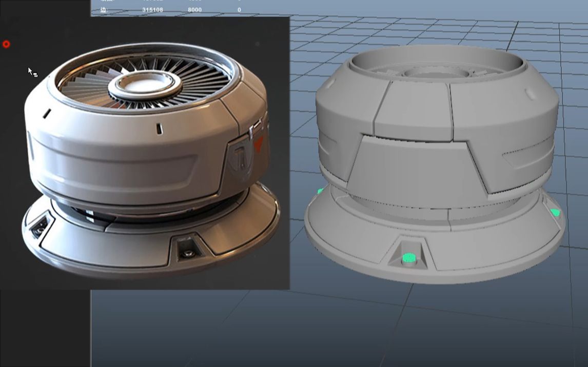Click the 8000 count in the HUD
Viewport: 588px width, 367px height.
point(194,9)
